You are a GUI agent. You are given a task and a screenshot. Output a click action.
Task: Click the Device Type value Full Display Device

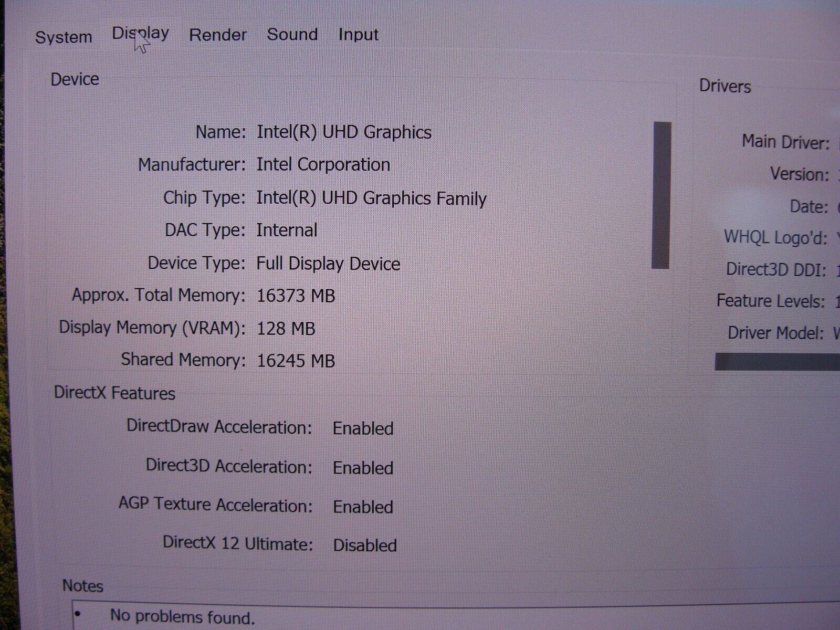click(328, 263)
